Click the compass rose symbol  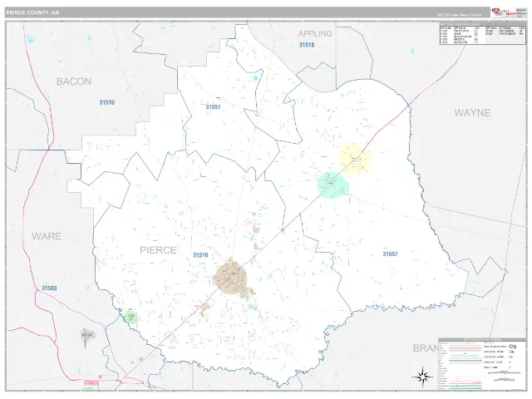(422, 377)
